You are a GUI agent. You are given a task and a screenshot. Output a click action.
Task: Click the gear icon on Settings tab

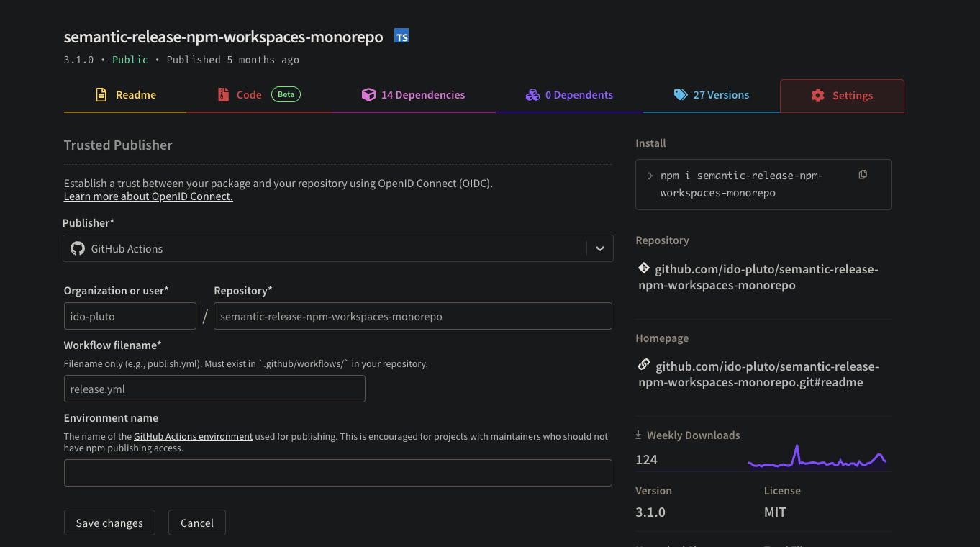click(x=817, y=95)
